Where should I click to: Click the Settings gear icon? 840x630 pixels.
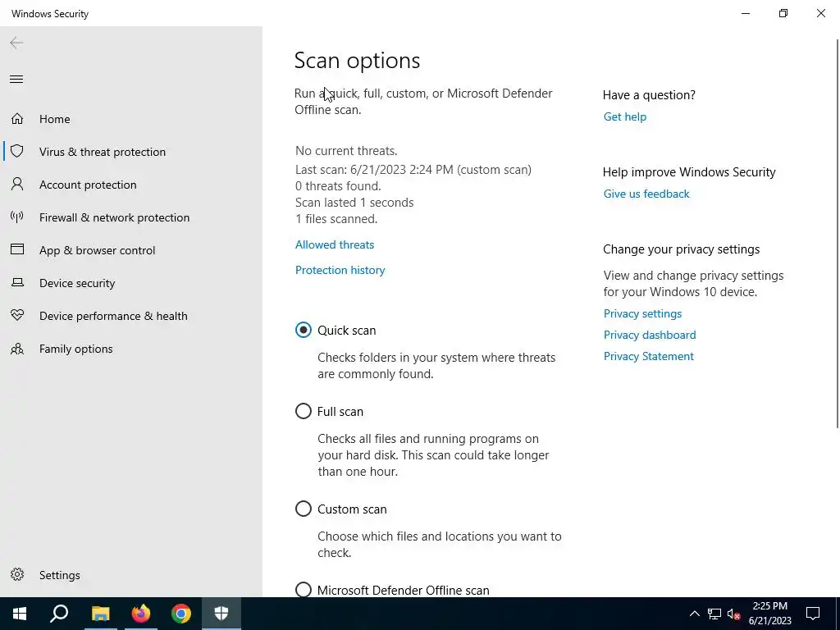17,574
